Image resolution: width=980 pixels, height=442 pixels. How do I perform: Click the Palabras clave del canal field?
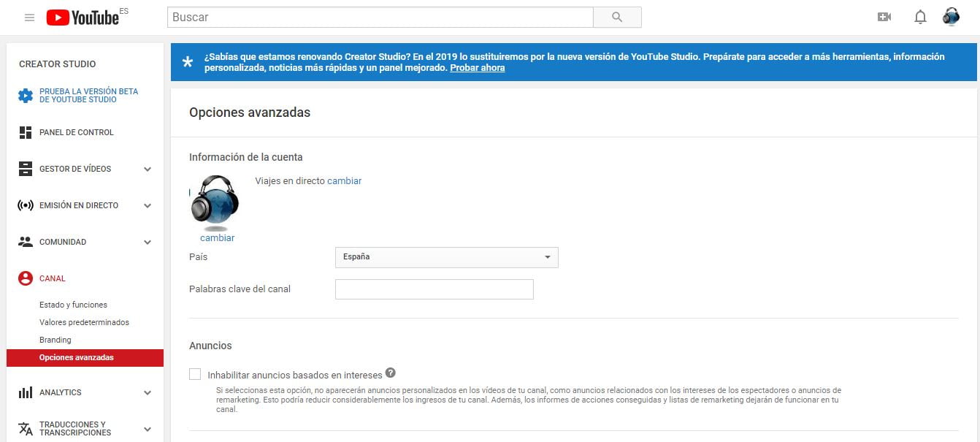tap(434, 289)
